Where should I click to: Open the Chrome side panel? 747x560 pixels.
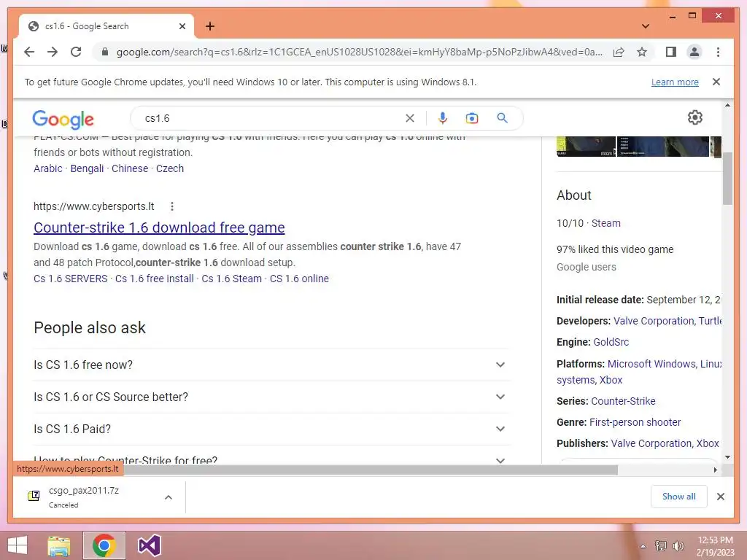point(671,52)
